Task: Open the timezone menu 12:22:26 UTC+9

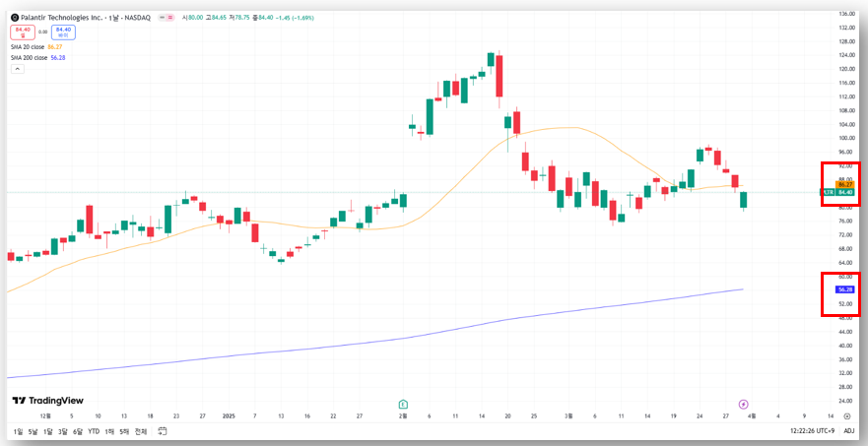Action: click(814, 431)
